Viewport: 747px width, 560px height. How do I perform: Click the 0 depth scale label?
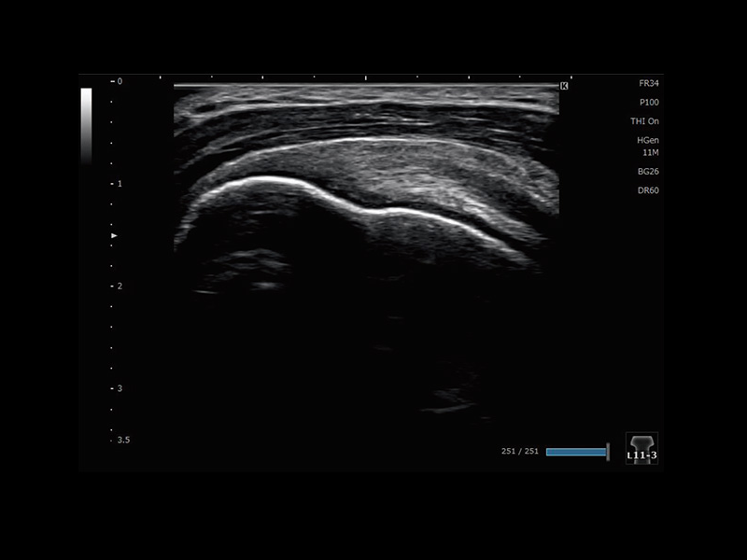click(x=120, y=81)
